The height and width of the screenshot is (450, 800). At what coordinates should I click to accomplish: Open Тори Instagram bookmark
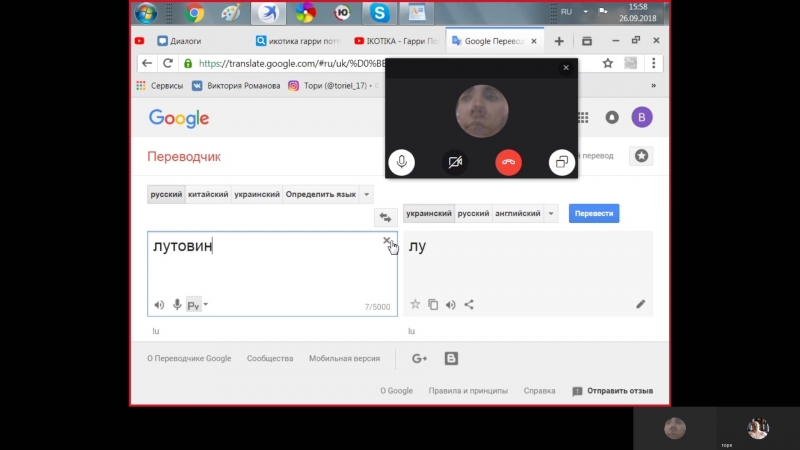click(x=334, y=86)
